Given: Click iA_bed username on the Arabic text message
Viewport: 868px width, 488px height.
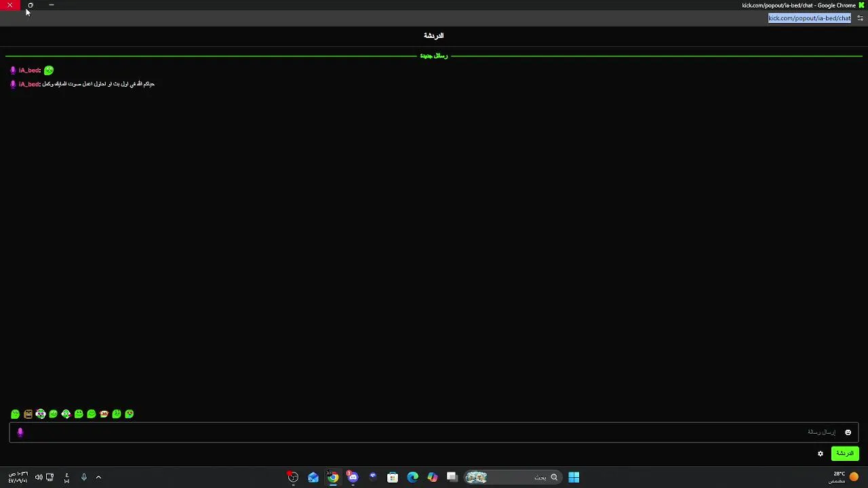Looking at the screenshot, I should click(x=29, y=84).
